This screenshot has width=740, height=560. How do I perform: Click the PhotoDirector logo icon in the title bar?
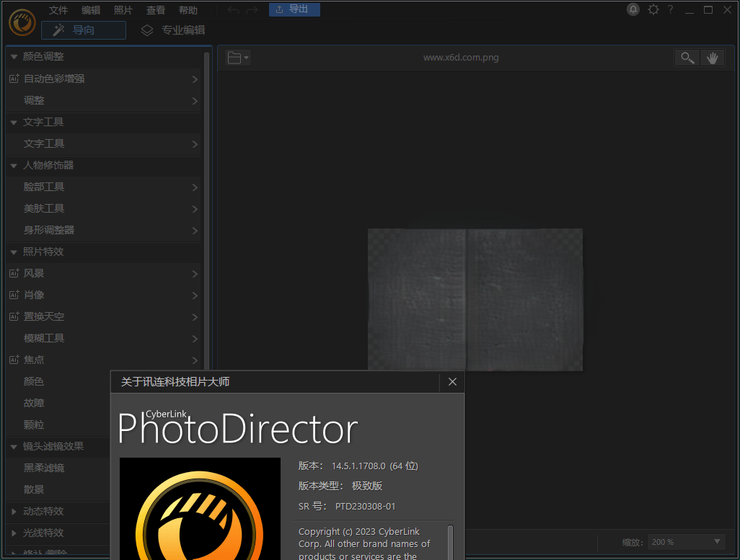22,22
